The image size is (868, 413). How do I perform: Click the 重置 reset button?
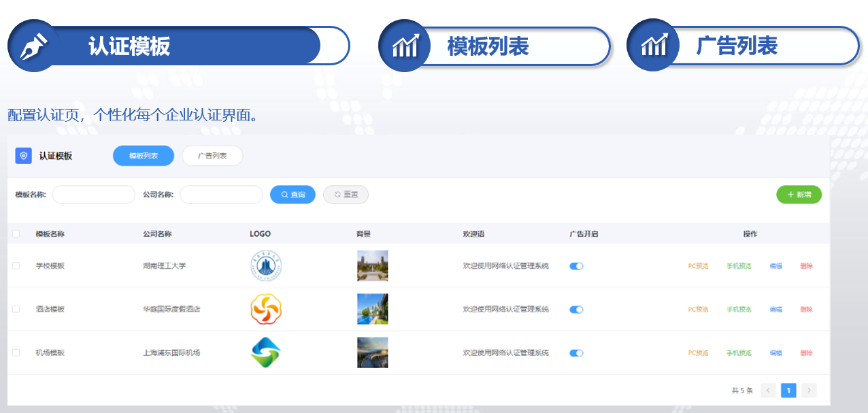[x=346, y=195]
